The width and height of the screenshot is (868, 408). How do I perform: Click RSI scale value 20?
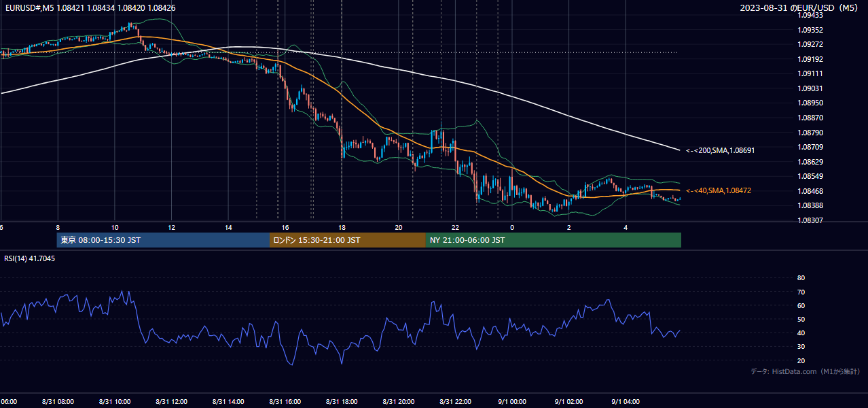click(801, 360)
